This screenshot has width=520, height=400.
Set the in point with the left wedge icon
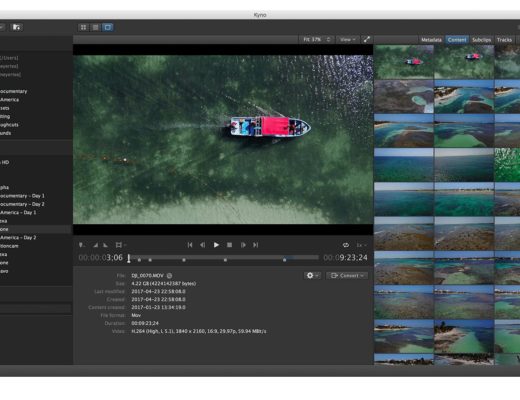coord(96,245)
